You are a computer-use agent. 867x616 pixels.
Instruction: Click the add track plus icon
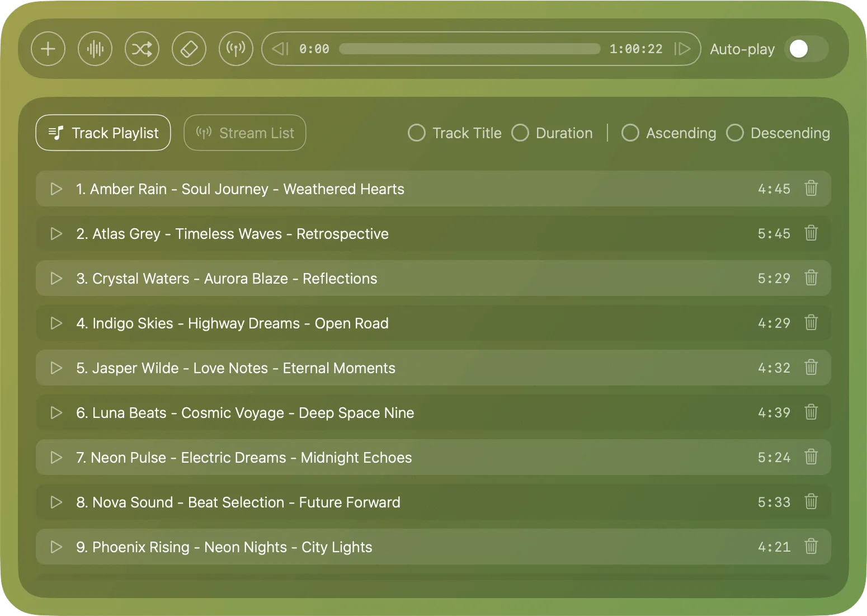coord(48,49)
